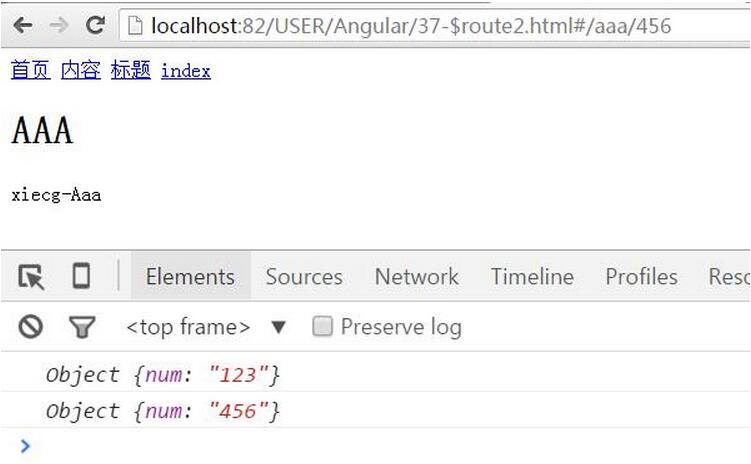Go to the Profiles tab

click(x=641, y=277)
